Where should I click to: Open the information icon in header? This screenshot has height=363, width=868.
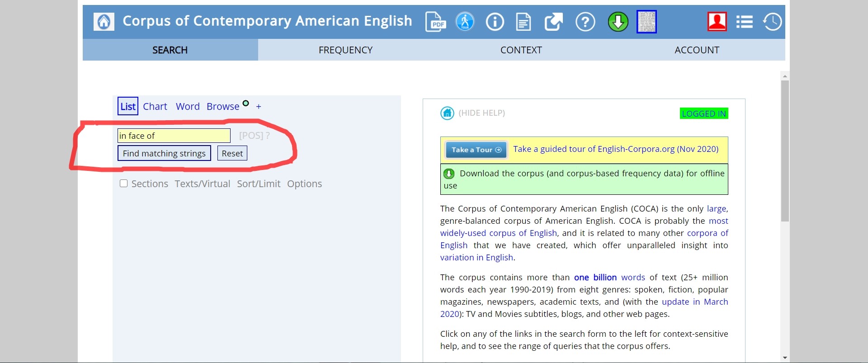point(495,22)
